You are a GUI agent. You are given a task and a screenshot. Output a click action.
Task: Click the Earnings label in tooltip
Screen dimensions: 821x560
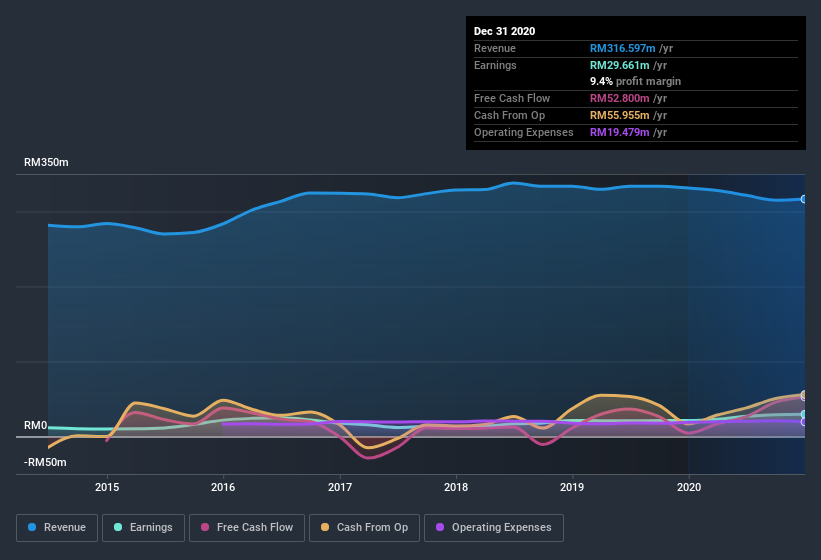[x=495, y=65]
